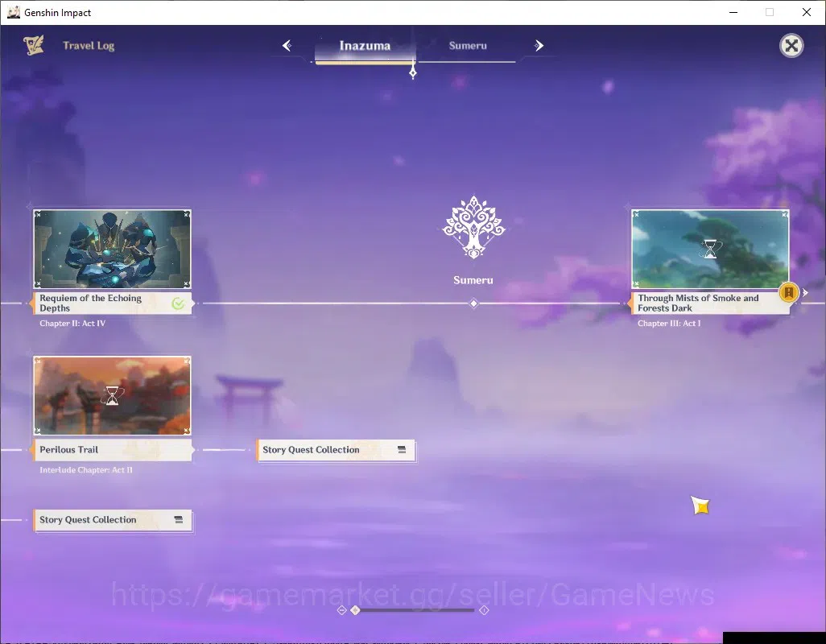
Task: Open the Perilous Trail thumbnail
Action: pos(112,395)
